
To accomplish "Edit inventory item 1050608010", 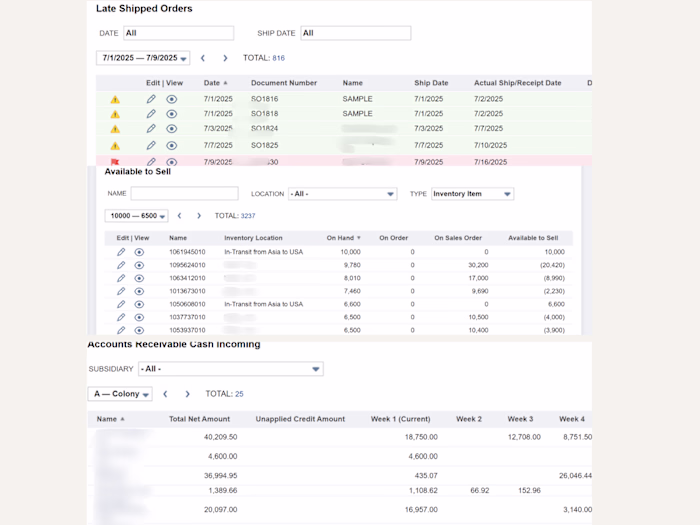I will coord(121,304).
